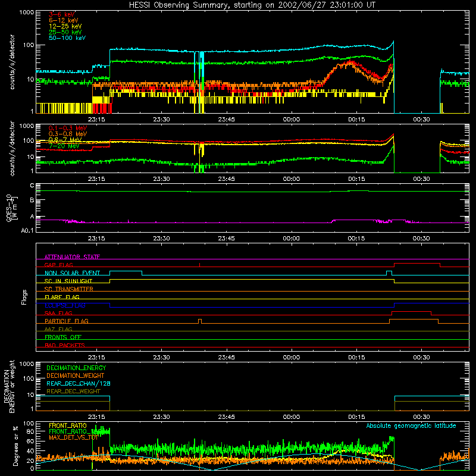Viewport: 476px width, 476px height.
Task: Click counts/s/detector axis title of top panel
Action: [12, 62]
